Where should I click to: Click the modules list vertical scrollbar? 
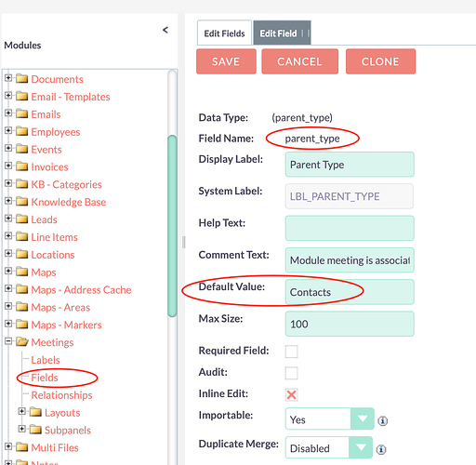[x=172, y=226]
